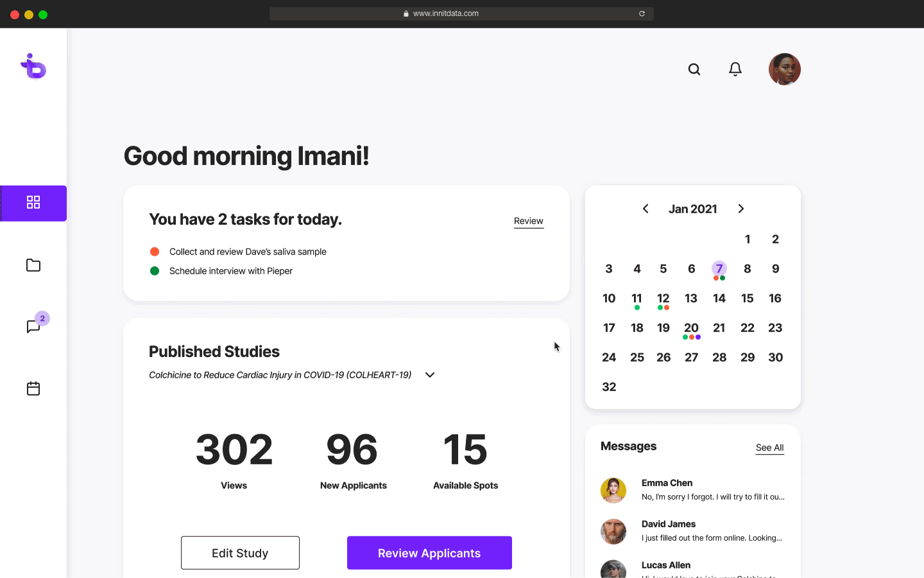Open notifications bell icon
The width and height of the screenshot is (924, 578).
(x=735, y=69)
